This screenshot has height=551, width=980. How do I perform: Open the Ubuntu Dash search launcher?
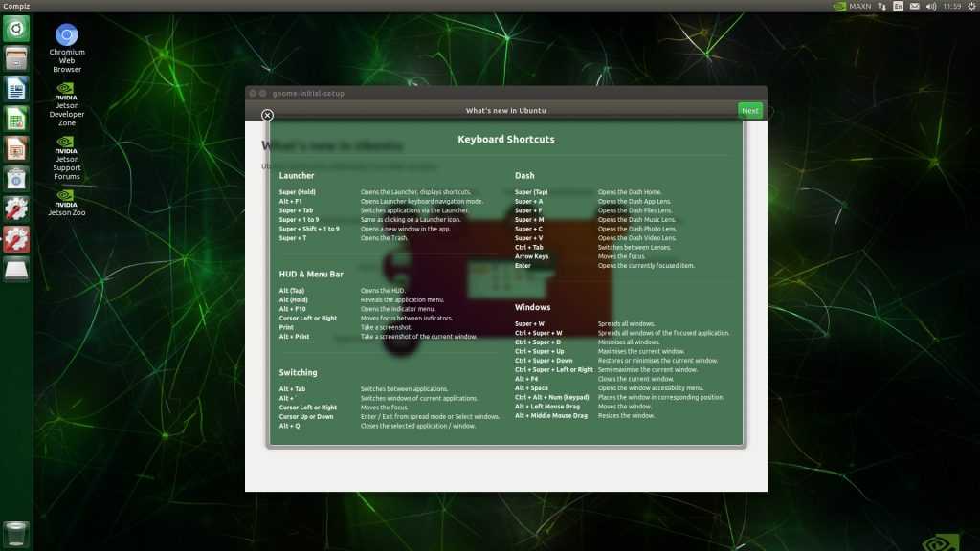tap(16, 29)
